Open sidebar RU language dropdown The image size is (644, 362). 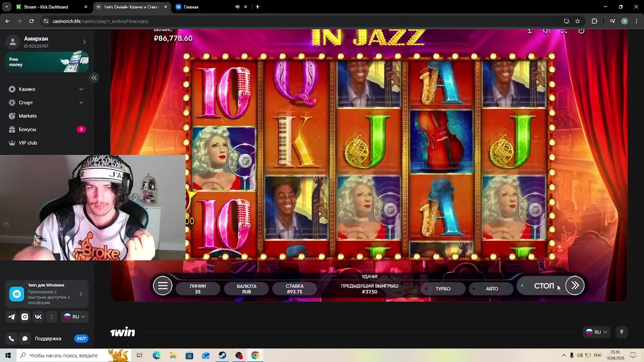click(x=74, y=317)
